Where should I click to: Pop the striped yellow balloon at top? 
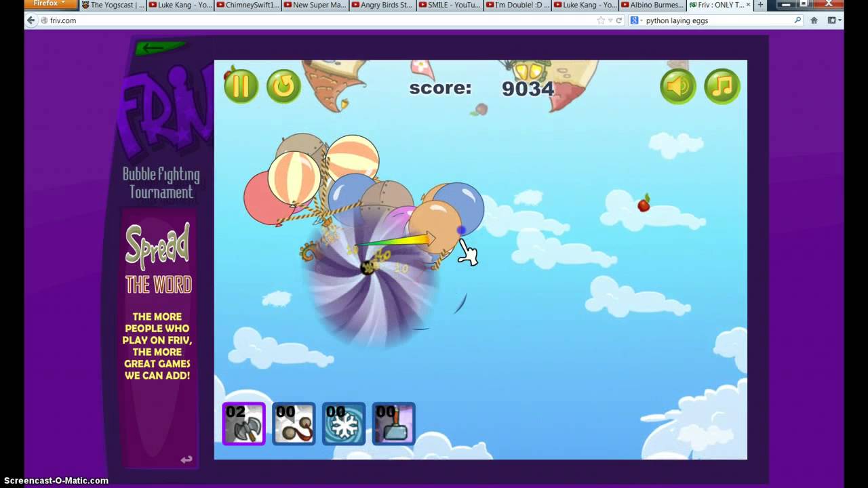(352, 157)
